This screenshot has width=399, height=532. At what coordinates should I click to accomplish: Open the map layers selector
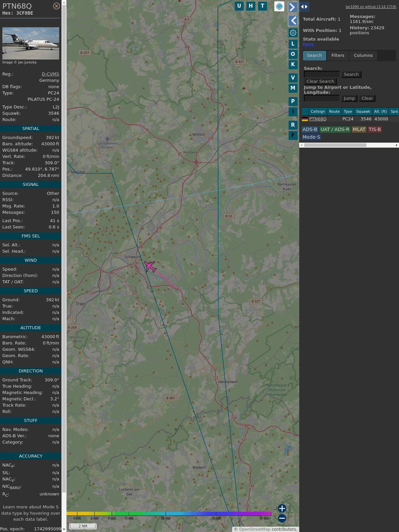coord(279,6)
